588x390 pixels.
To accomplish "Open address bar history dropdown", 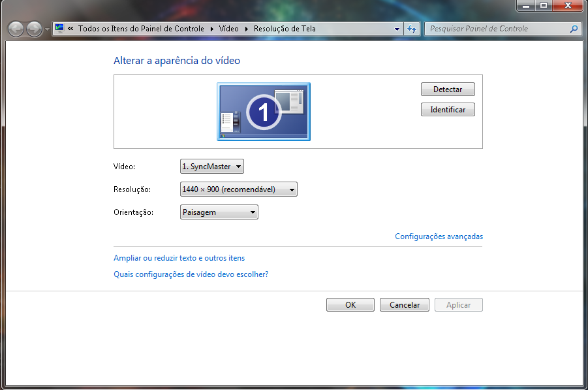I will (x=397, y=29).
